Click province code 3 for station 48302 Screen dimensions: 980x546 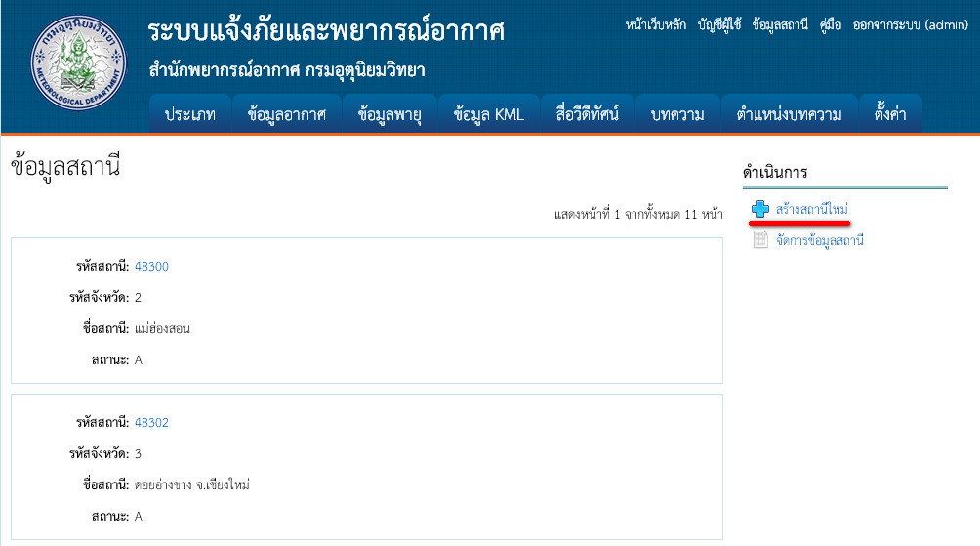click(139, 454)
